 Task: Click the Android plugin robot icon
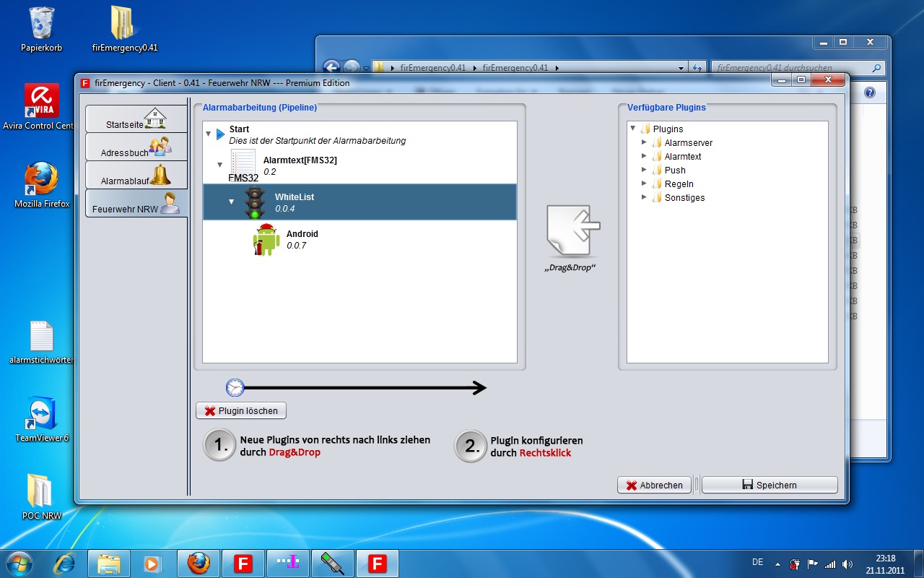click(266, 240)
